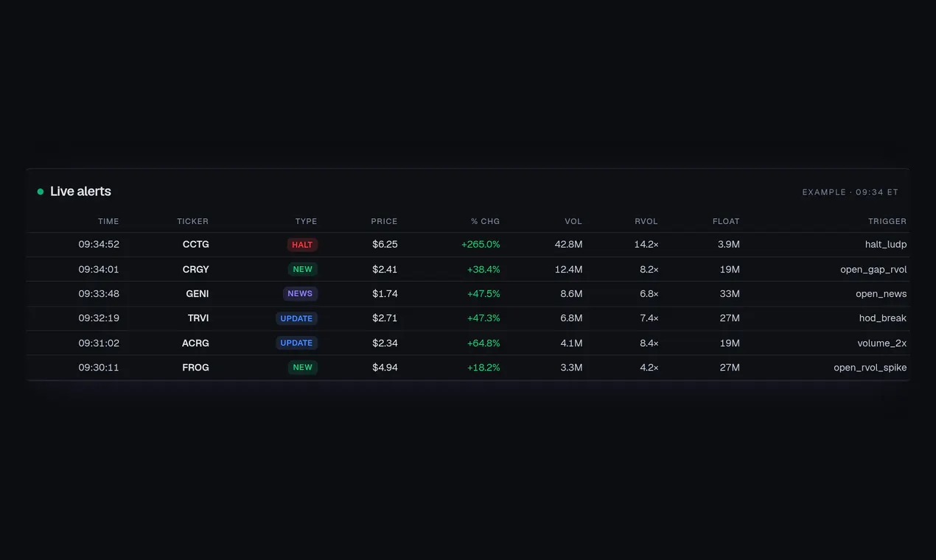The width and height of the screenshot is (936, 560).
Task: Click the CCTG ticker symbol
Action: 196,245
